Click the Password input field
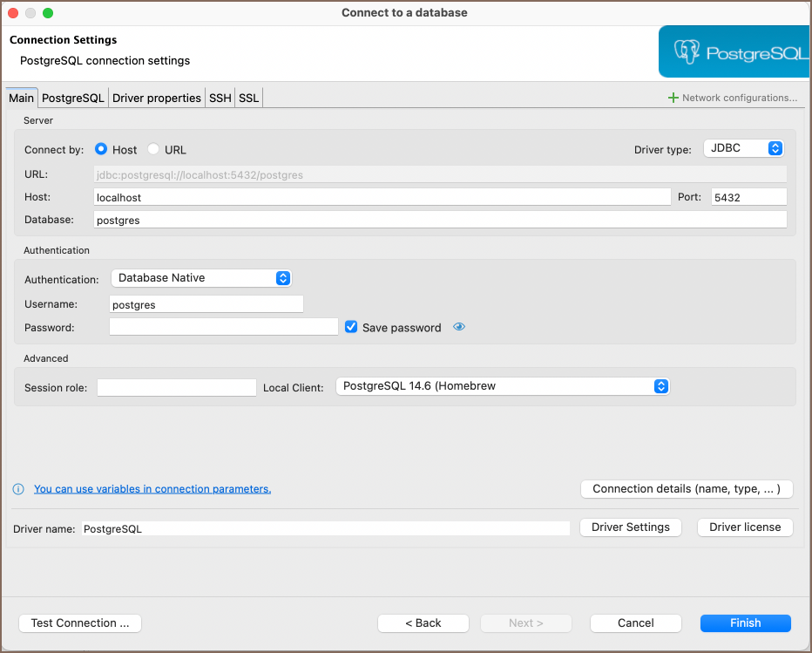The image size is (812, 653). (224, 327)
